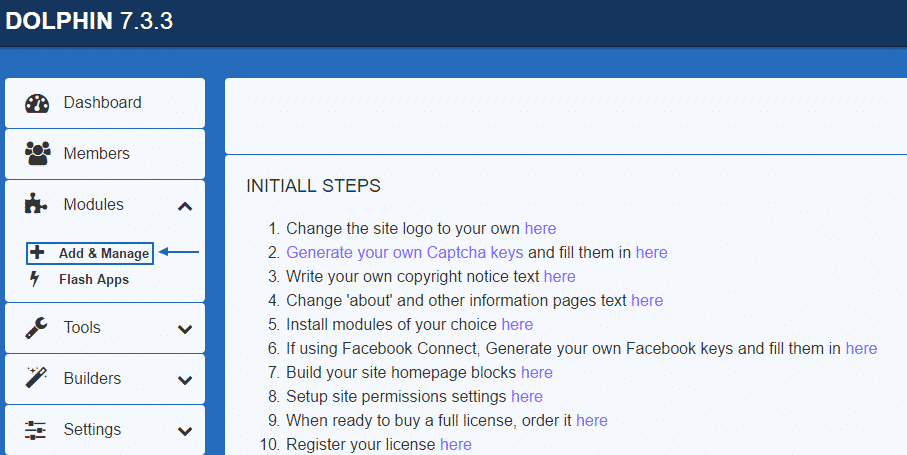Select the Modules menu label

pyautogui.click(x=94, y=204)
